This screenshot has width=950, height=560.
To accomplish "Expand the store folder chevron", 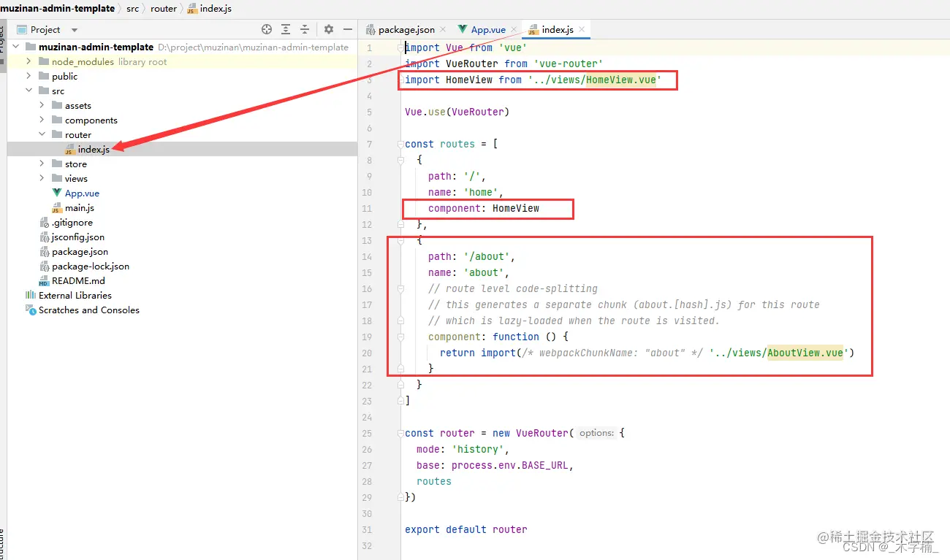I will coord(42,164).
